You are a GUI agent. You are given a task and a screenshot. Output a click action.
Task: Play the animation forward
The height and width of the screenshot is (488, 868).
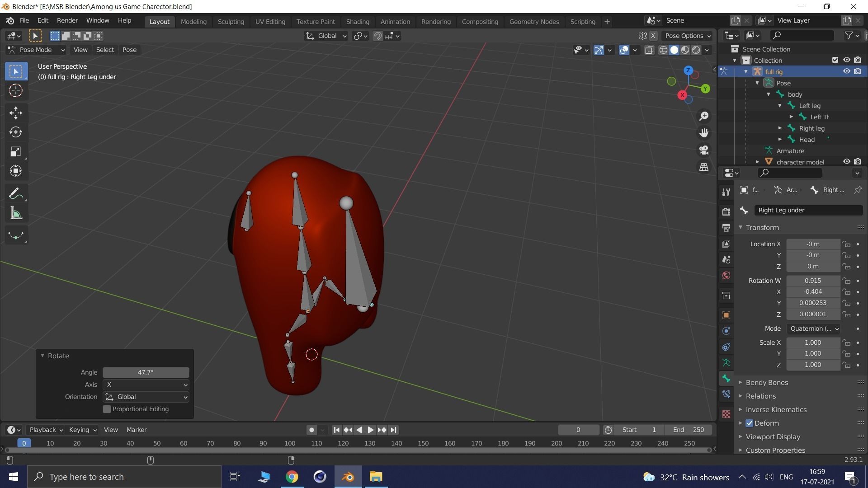click(x=370, y=430)
